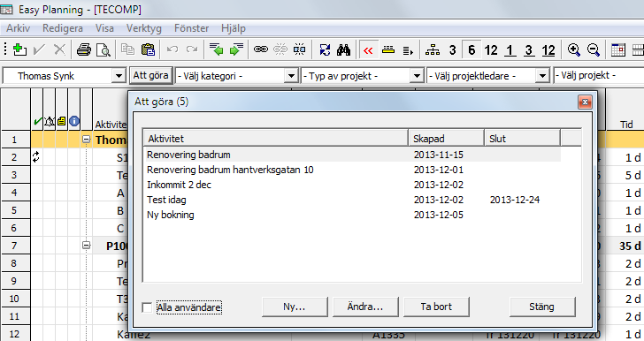Click the undo arrow icon
644x341 pixels.
[172, 49]
